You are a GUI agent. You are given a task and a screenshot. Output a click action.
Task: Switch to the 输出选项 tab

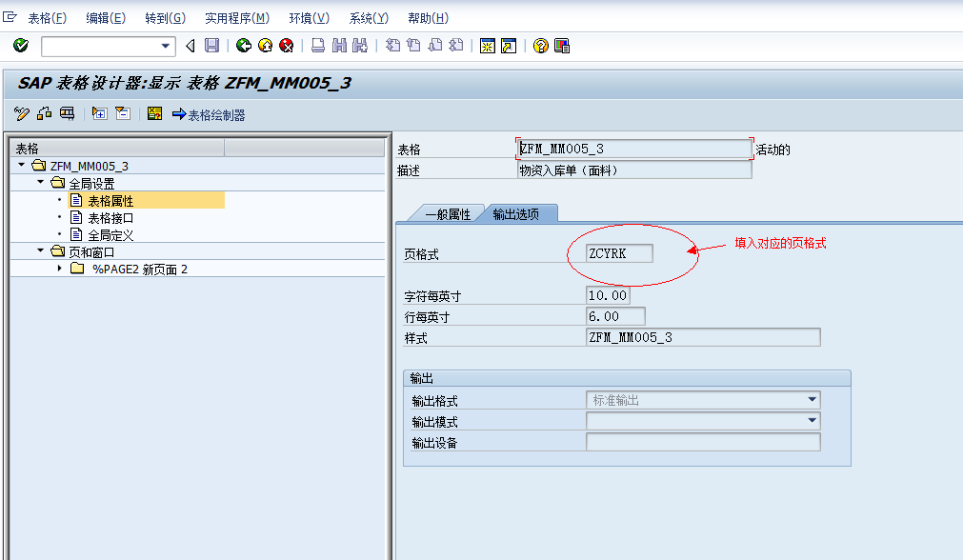pos(516,213)
